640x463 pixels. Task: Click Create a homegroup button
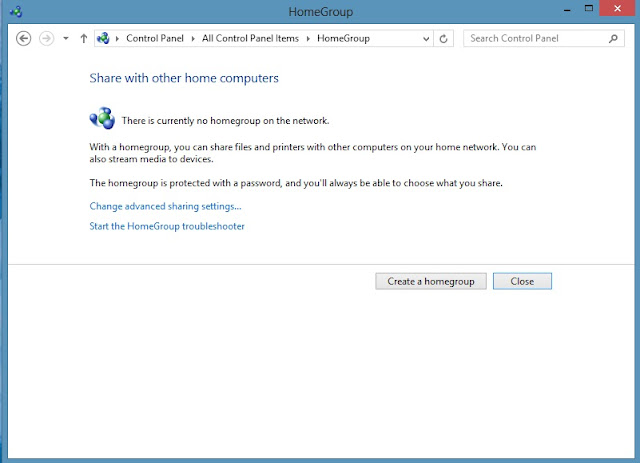click(x=431, y=281)
